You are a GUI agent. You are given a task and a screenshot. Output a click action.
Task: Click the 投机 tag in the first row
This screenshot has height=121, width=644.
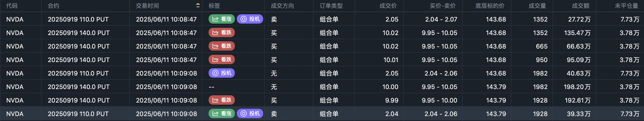coord(250,19)
